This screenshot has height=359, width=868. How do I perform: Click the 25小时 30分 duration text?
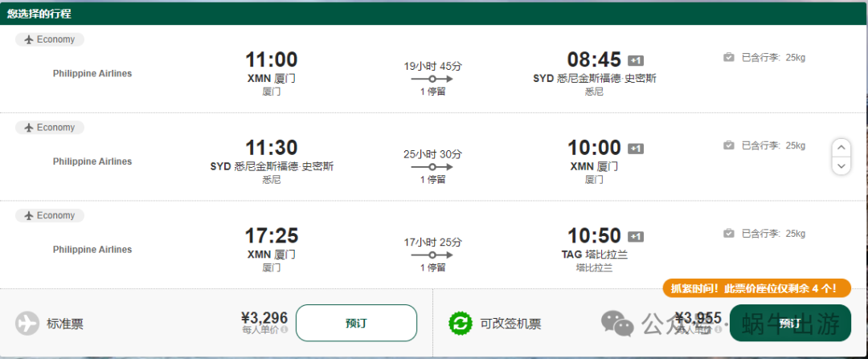pyautogui.click(x=432, y=154)
